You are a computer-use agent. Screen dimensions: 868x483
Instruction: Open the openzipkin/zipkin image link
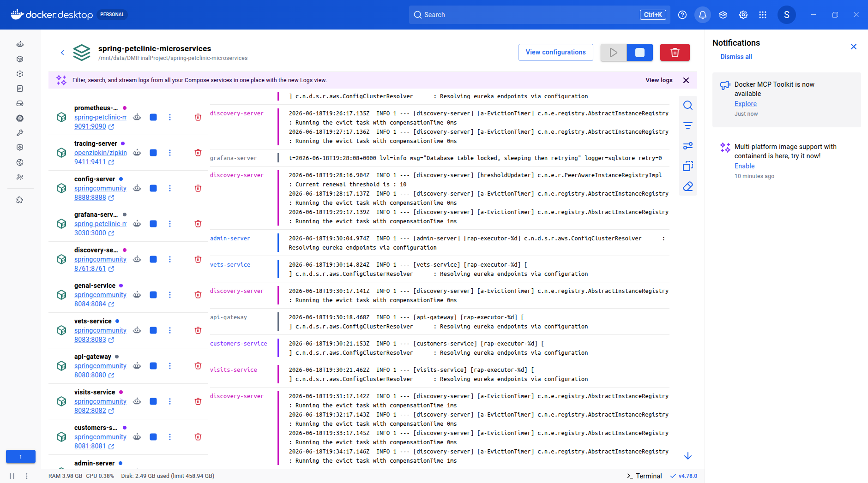click(x=101, y=153)
